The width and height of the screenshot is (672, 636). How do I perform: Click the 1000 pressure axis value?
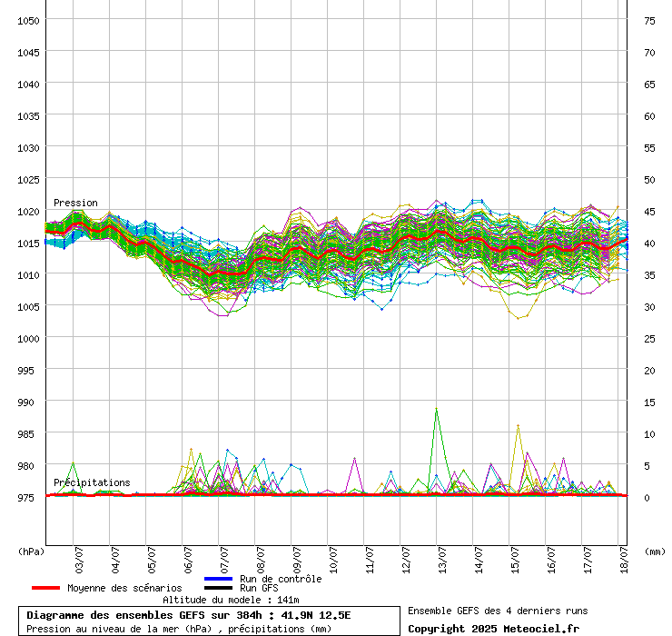click(x=28, y=338)
